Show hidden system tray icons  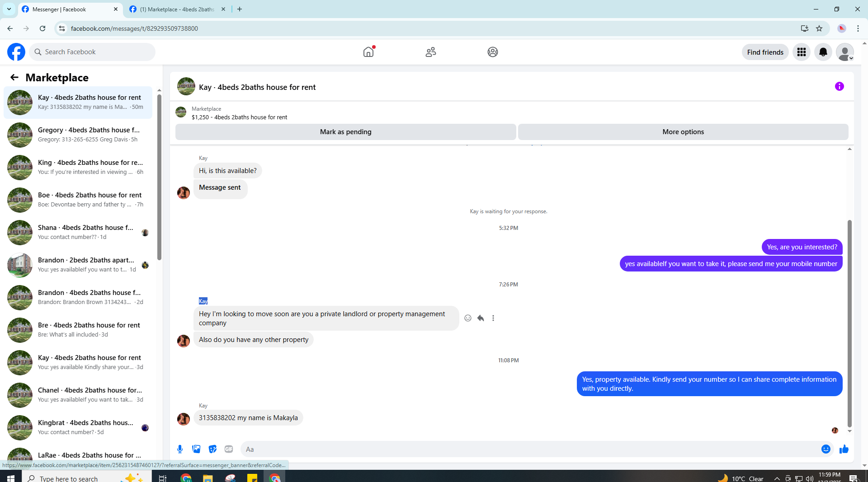777,478
